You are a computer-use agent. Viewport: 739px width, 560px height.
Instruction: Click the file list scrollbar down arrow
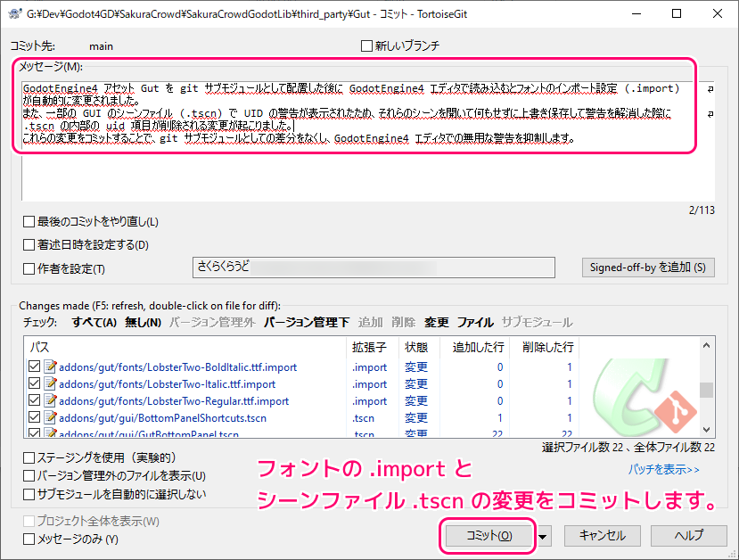706,430
